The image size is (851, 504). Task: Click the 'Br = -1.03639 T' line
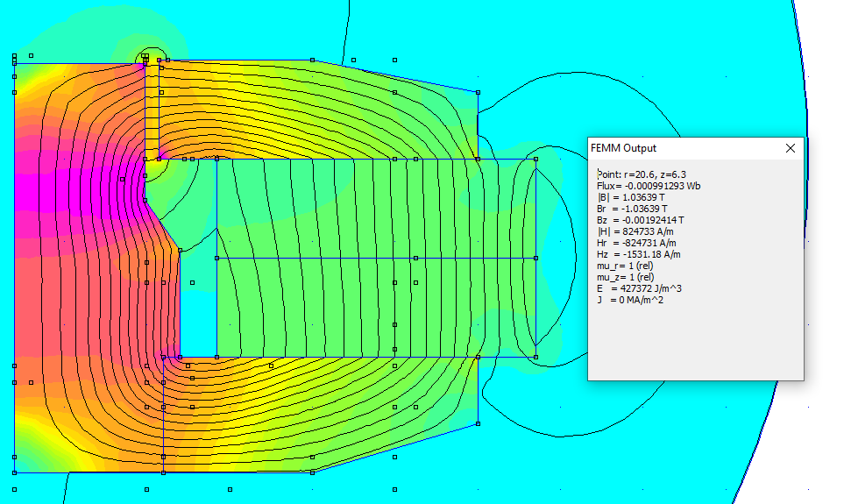tap(632, 209)
